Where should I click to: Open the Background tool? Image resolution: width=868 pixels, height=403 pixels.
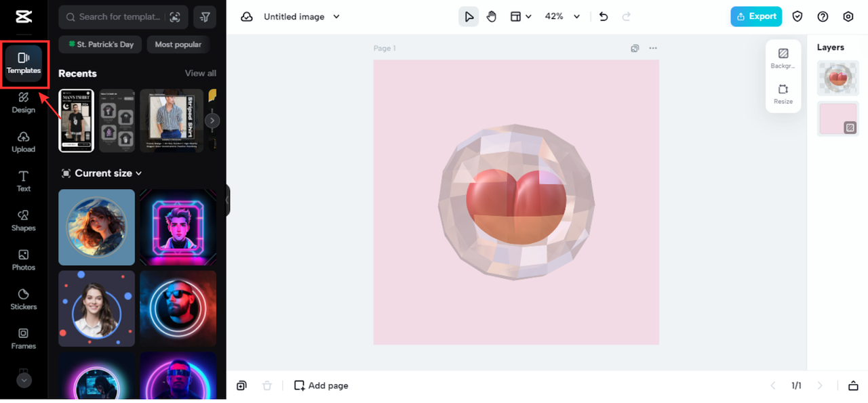point(783,58)
